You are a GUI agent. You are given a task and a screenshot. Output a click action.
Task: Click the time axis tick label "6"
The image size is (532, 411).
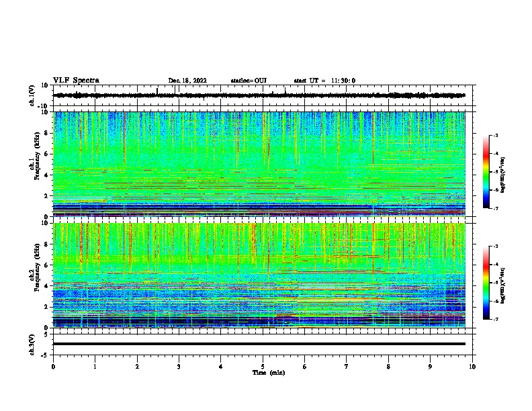(x=305, y=367)
